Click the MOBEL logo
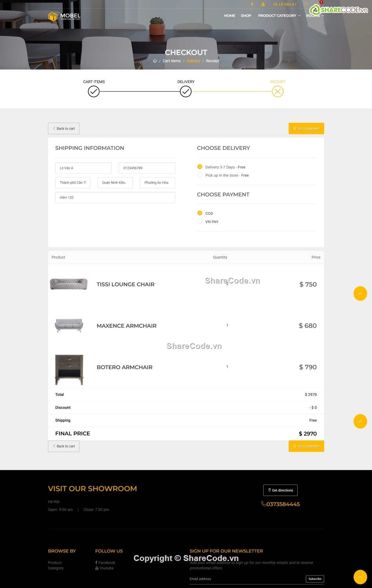This screenshot has width=372, height=588. click(64, 16)
